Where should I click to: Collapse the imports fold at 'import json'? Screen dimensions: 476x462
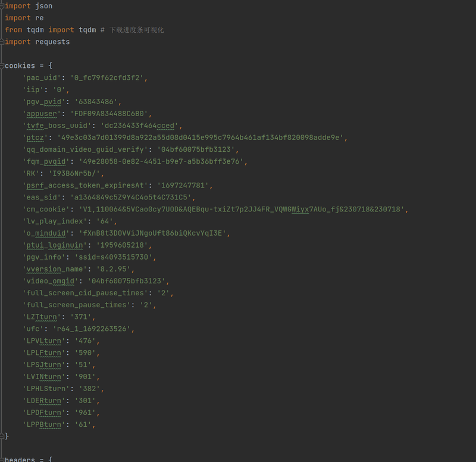click(2, 6)
